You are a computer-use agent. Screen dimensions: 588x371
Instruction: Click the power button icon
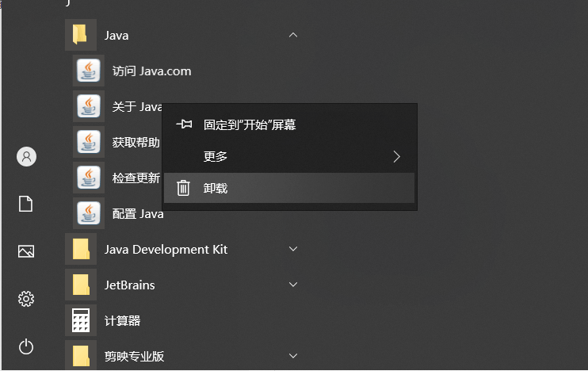click(x=26, y=346)
